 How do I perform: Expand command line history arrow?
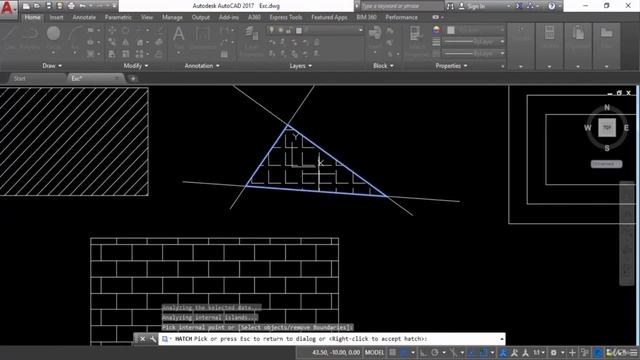coord(502,339)
